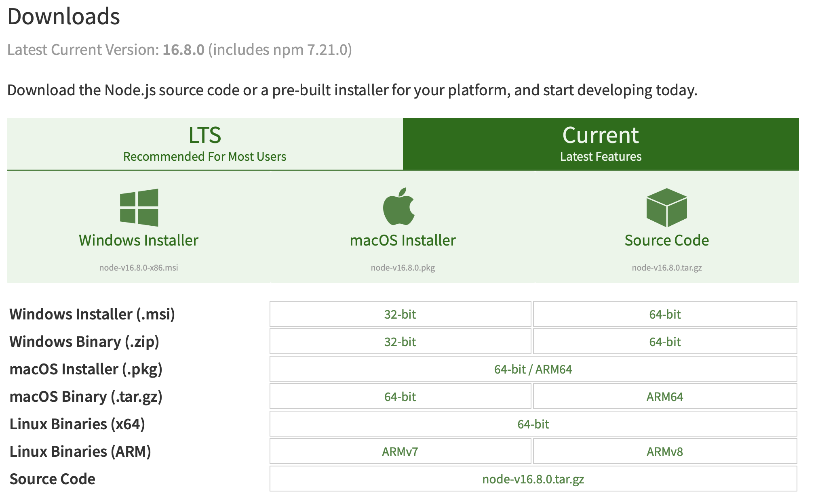Switch to the LTS tab
This screenshot has height=504, width=839.
[205, 144]
